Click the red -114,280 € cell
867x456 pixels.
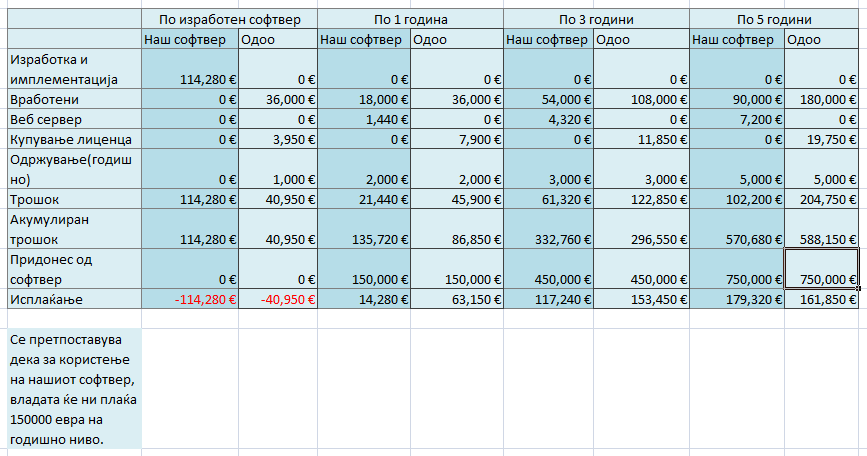190,299
